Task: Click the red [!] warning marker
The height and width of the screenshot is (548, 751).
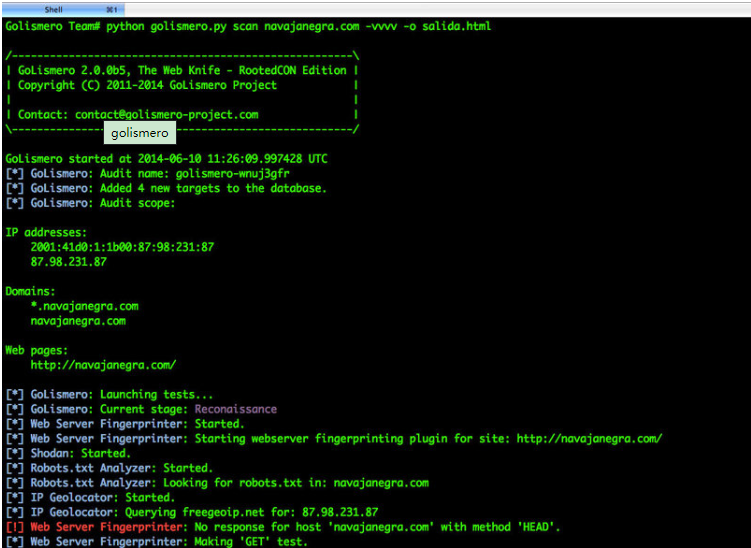Action: click(14, 527)
